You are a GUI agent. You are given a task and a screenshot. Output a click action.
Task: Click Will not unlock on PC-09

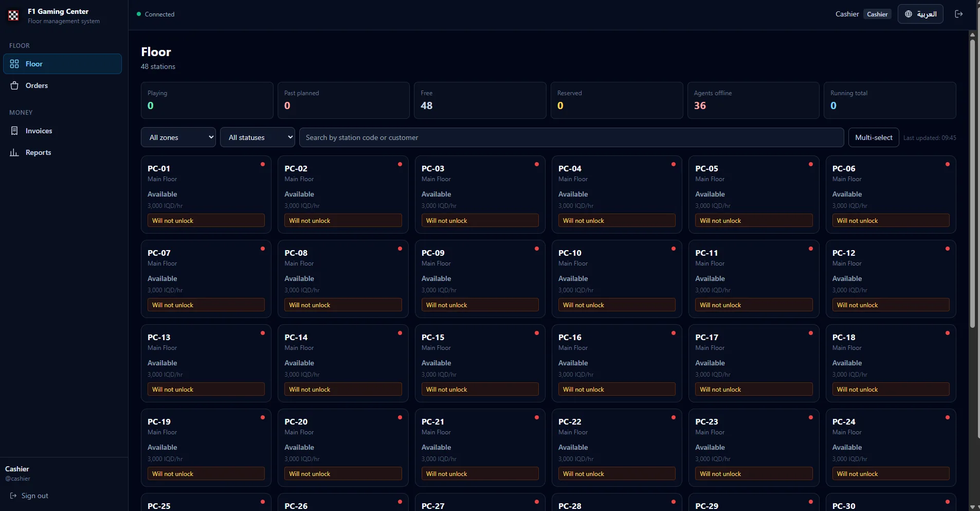[x=480, y=305]
